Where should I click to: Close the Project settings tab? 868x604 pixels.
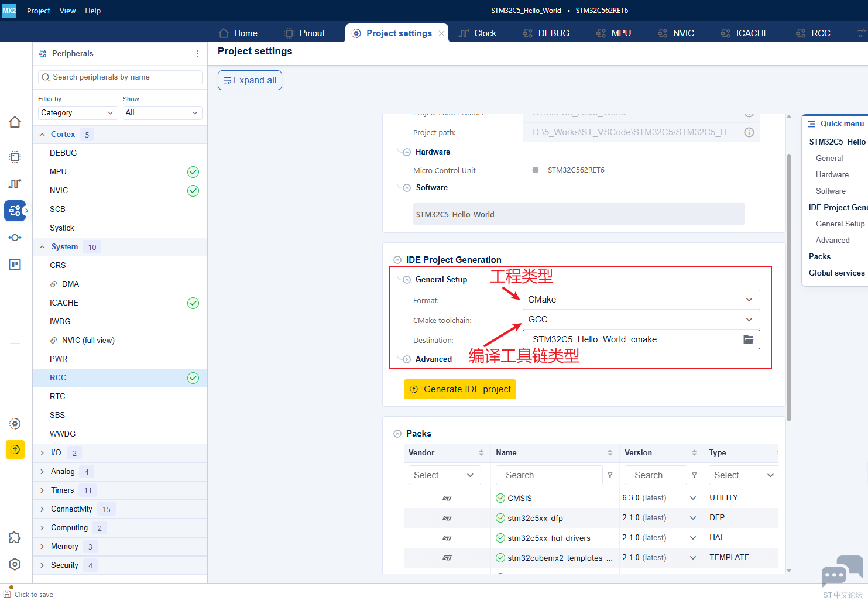coord(442,33)
